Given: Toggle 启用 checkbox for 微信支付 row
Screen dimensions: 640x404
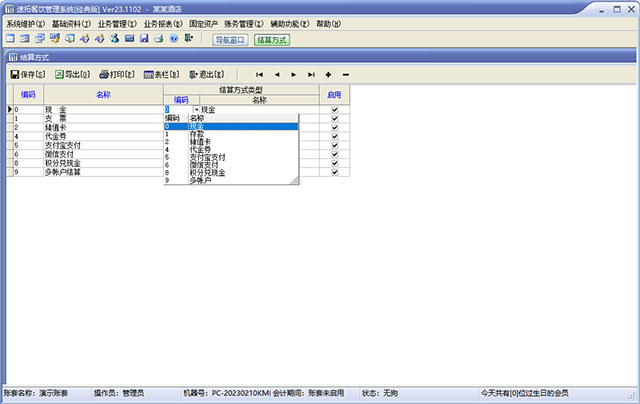Looking at the screenshot, I should 334,154.
